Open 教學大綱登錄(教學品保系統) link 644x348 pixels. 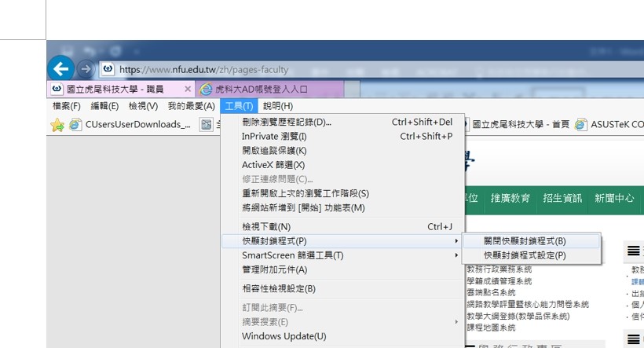point(518,316)
